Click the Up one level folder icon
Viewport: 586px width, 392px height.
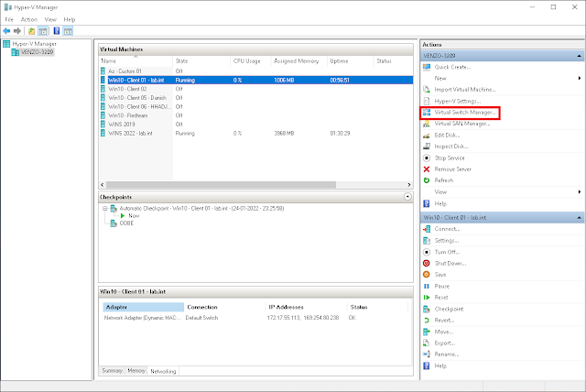tap(32, 31)
